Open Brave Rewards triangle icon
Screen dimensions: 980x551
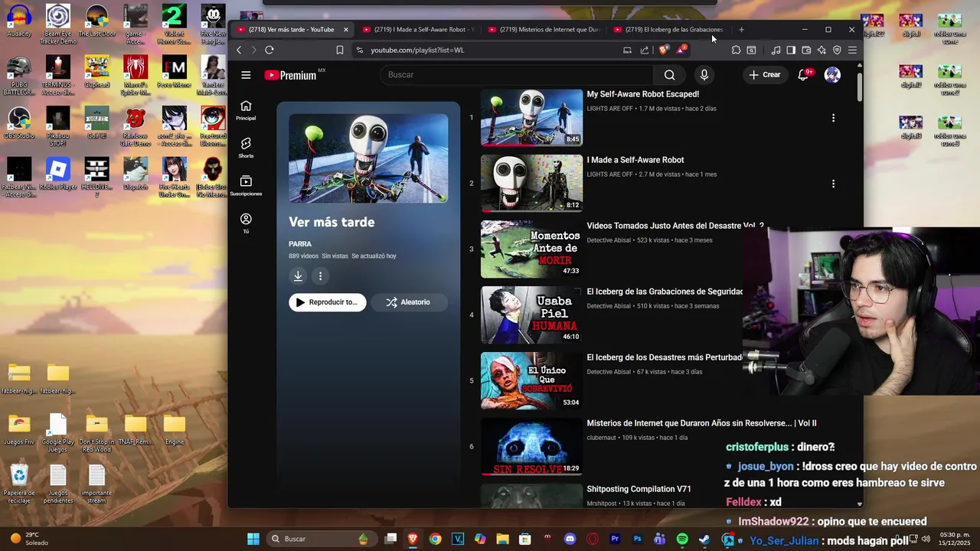click(681, 50)
